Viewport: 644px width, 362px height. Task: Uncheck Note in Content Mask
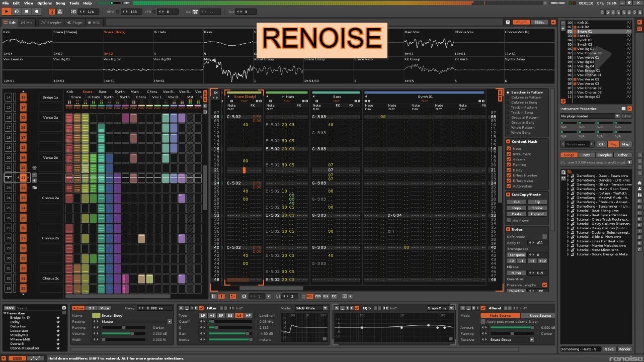(509, 149)
